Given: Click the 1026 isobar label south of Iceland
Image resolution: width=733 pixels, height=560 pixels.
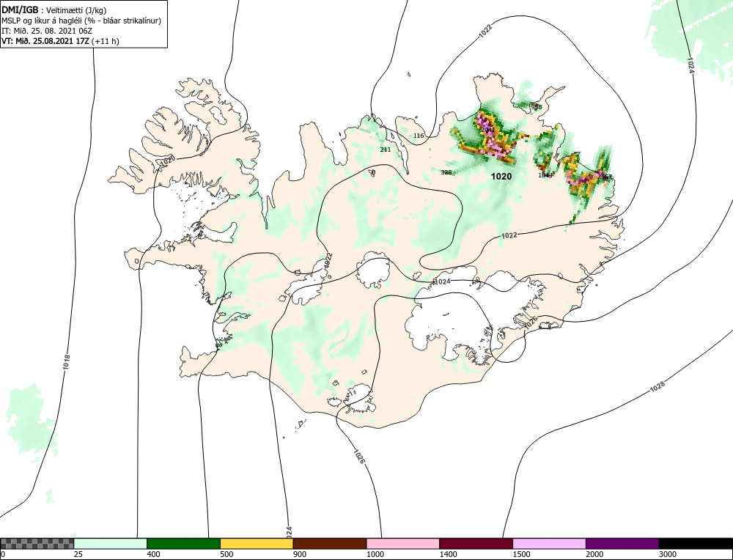Looking at the screenshot, I should click(x=359, y=457).
